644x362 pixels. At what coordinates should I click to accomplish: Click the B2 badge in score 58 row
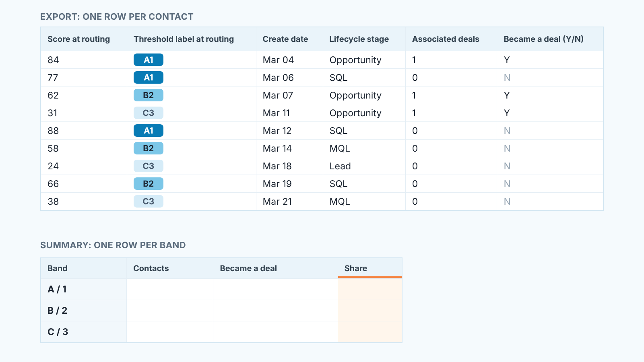[149, 148]
